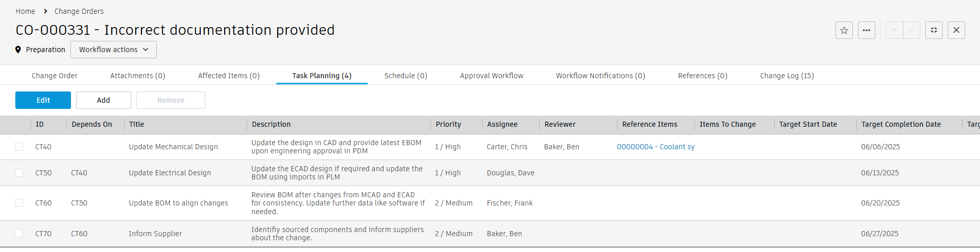Check the box for task CT50
980x252 pixels.
click(19, 173)
